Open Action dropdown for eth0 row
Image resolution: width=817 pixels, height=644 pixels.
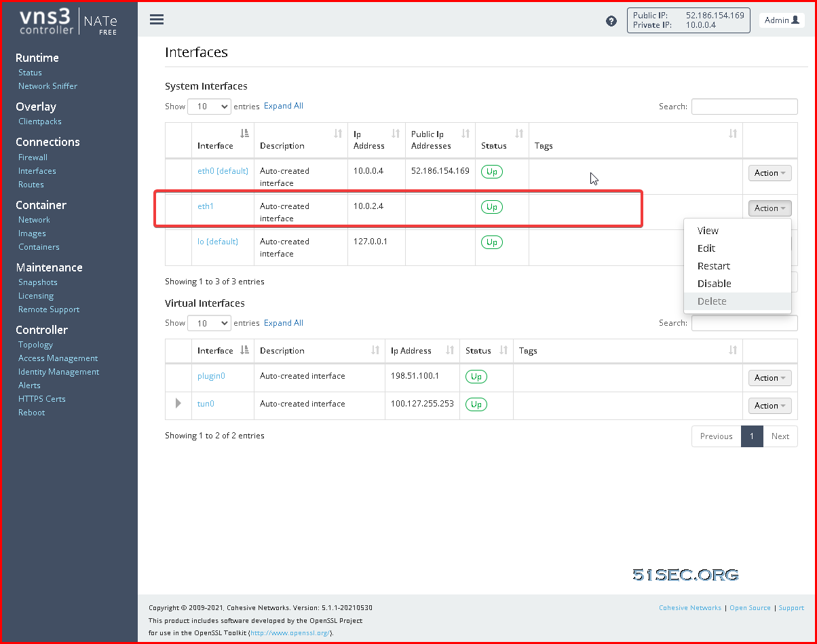[x=770, y=173]
